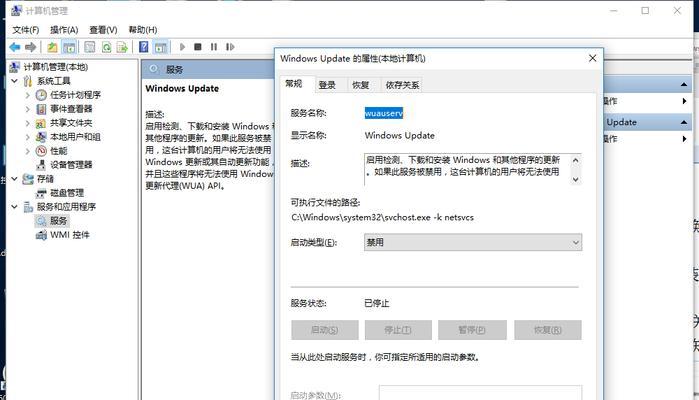Select 事件查看器 tree node

(71, 109)
